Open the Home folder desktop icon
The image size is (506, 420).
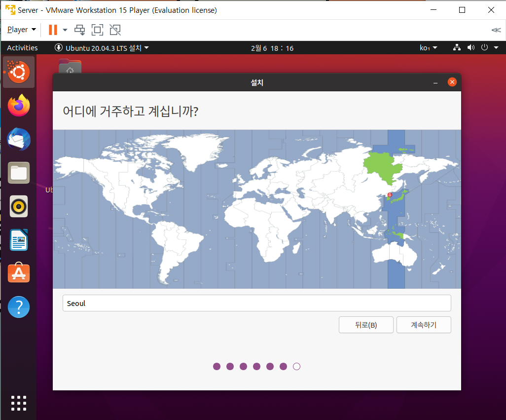click(70, 66)
